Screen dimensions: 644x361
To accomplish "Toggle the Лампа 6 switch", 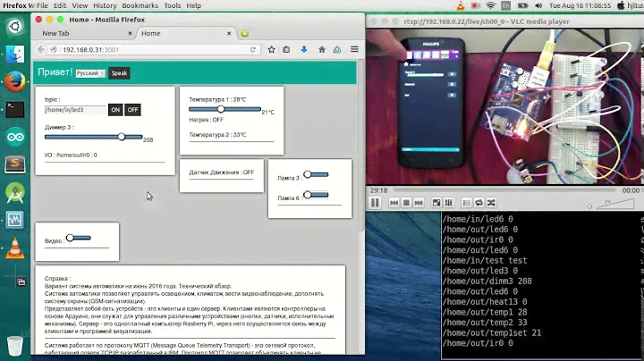I will pos(316,195).
